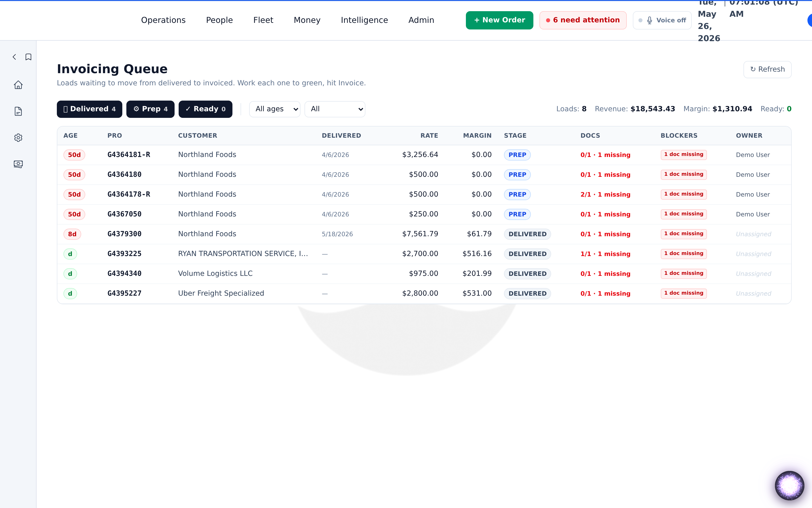Click Unassigned owner for G4379300
The width and height of the screenshot is (812, 508).
[753, 234]
